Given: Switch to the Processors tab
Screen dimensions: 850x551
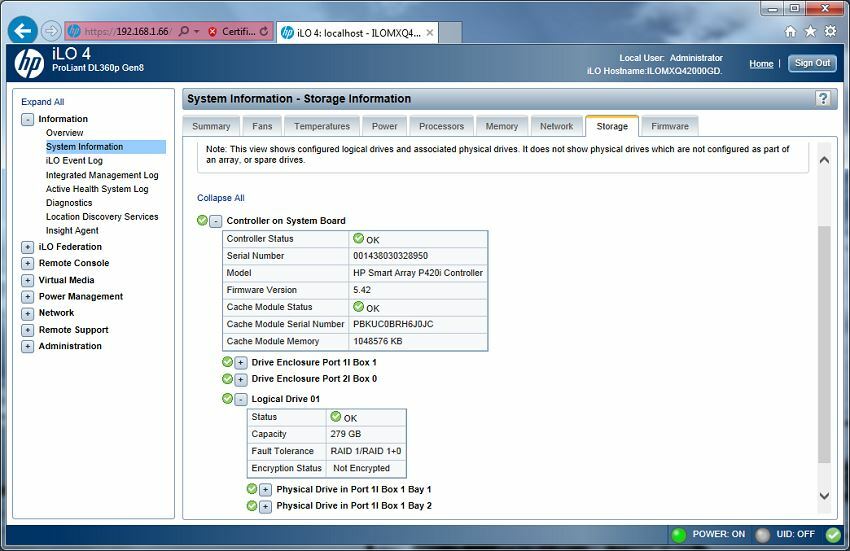Looking at the screenshot, I should (x=441, y=126).
